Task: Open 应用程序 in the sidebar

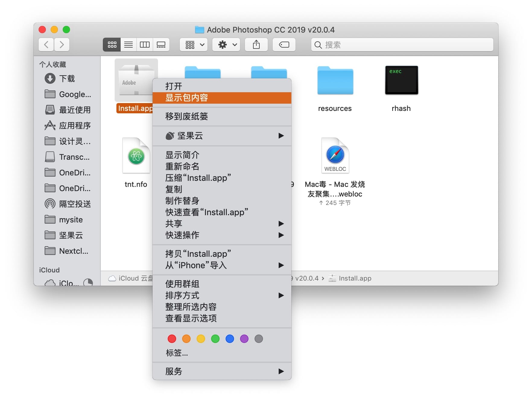Action: [x=74, y=126]
